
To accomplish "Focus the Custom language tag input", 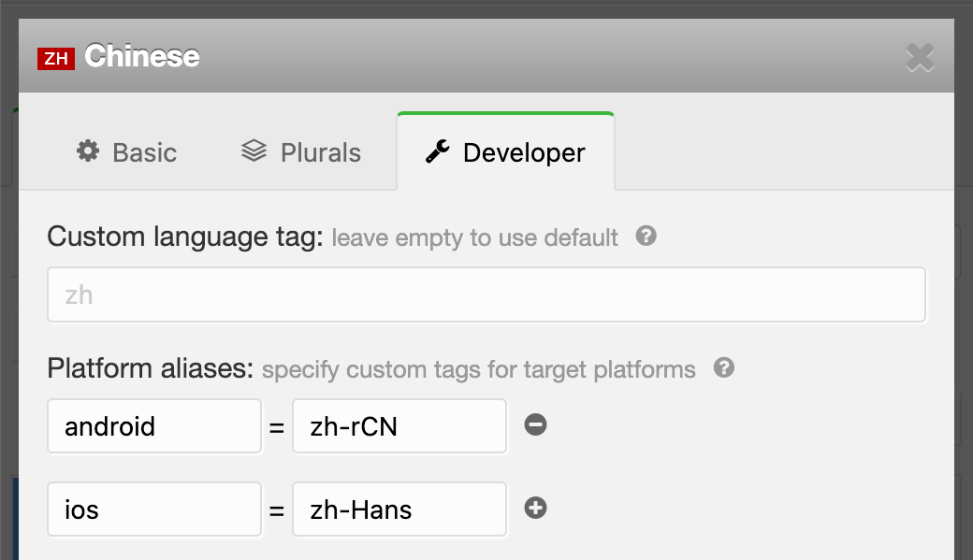I will (x=486, y=295).
